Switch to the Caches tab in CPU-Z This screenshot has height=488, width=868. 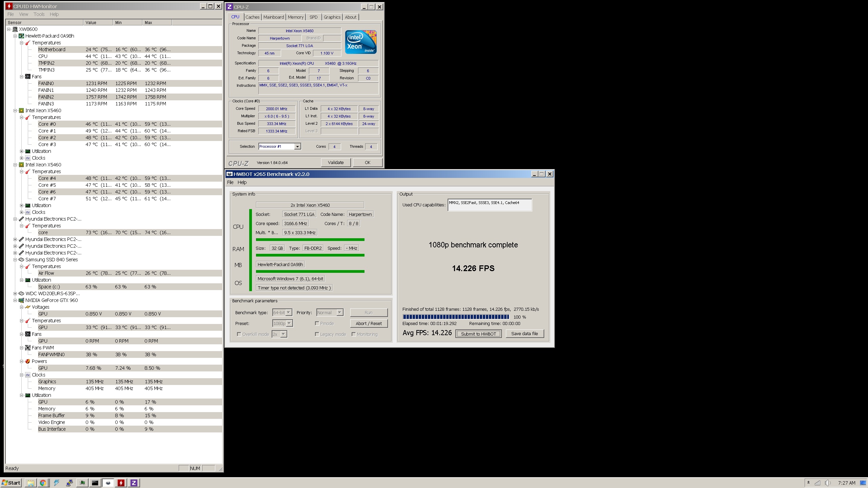tap(252, 17)
